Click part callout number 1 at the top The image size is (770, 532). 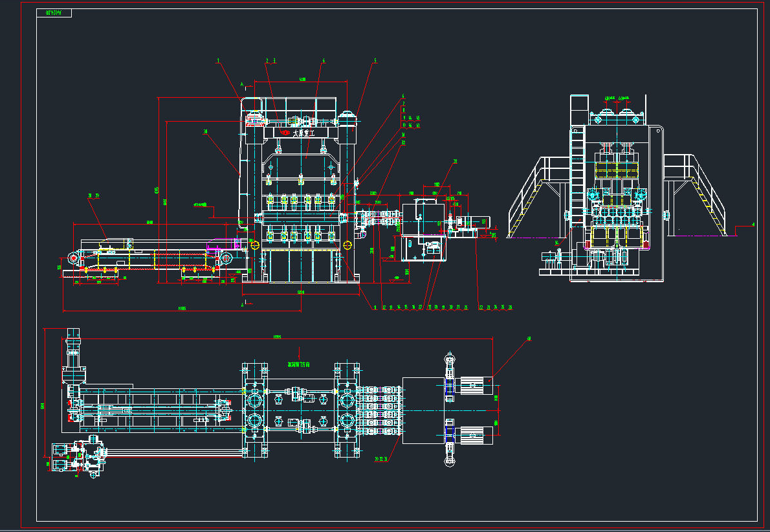pyautogui.click(x=218, y=61)
